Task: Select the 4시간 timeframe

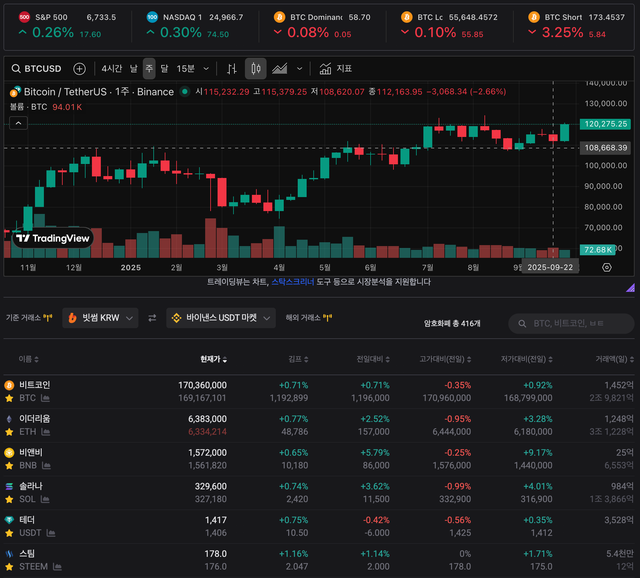Action: [x=112, y=69]
